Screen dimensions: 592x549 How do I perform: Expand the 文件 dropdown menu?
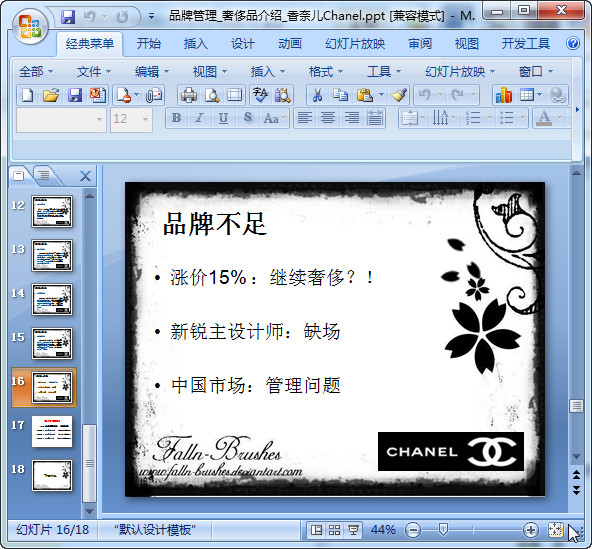click(94, 71)
